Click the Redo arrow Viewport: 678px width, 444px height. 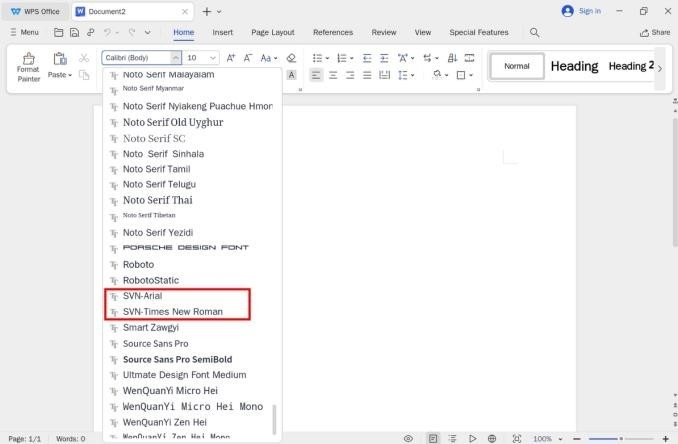(132, 32)
